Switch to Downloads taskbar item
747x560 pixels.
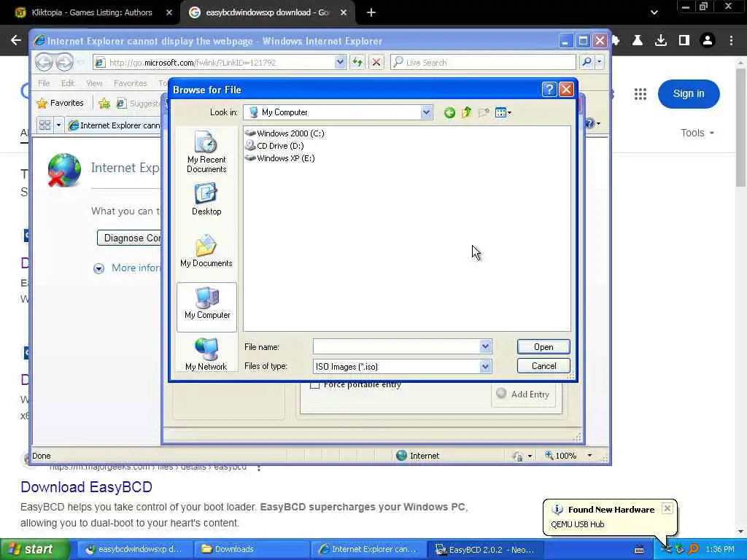(x=252, y=549)
